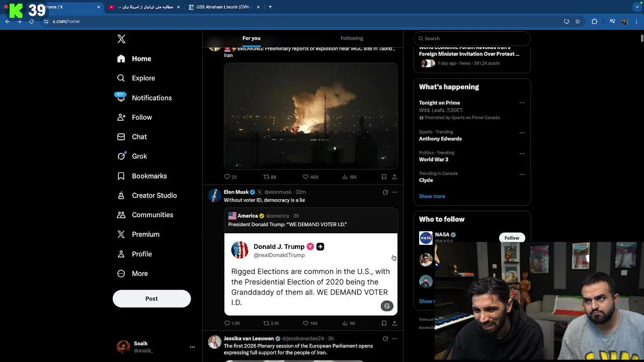
Task: Share the Tabriz explosion post
Action: coord(394,177)
